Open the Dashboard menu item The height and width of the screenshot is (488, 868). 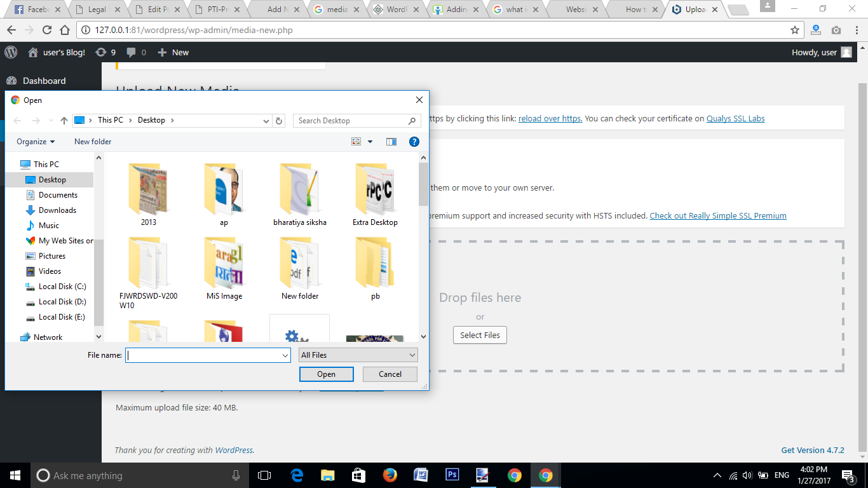pos(44,81)
